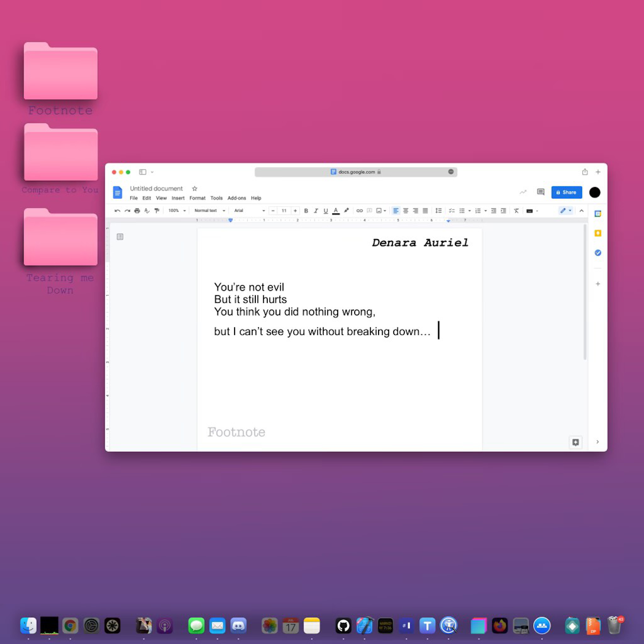644x644 pixels.
Task: Open the Format menu
Action: (x=197, y=198)
